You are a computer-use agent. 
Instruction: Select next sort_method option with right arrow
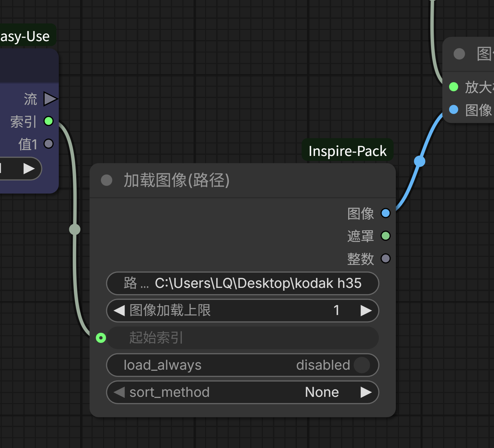tap(366, 392)
